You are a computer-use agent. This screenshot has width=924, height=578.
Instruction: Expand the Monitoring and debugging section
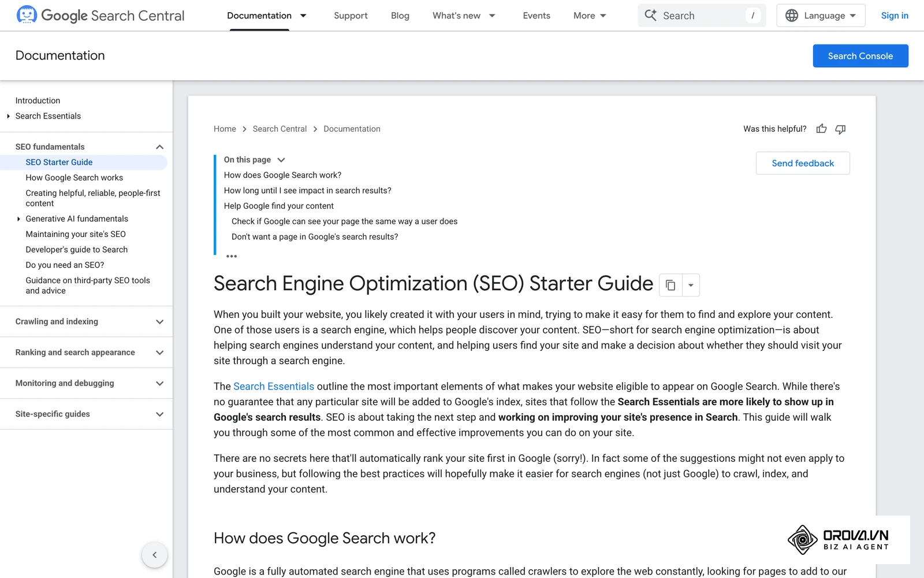click(x=160, y=383)
